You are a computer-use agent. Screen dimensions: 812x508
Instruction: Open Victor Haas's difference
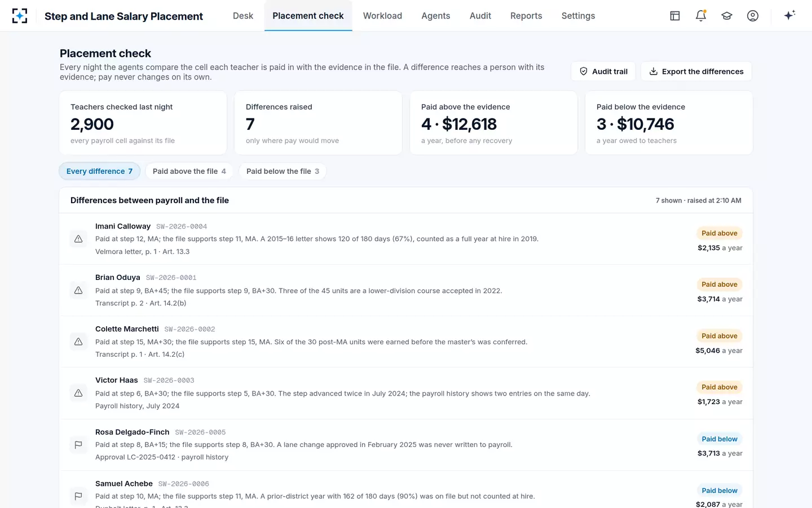(406, 393)
